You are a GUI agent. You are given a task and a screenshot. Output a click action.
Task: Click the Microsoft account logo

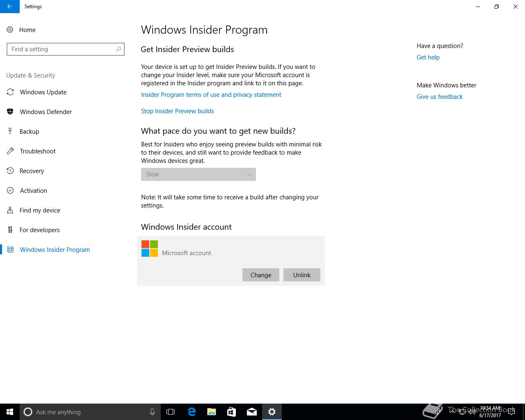tap(150, 249)
